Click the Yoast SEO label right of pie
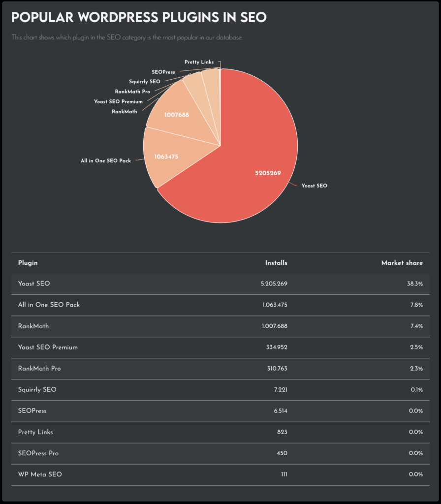441x504 pixels. 314,186
